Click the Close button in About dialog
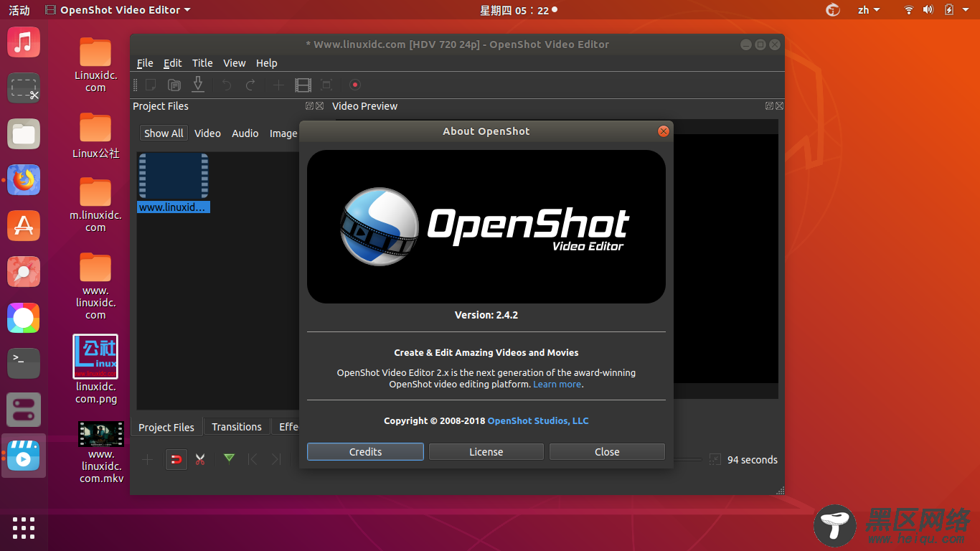Viewport: 980px width, 551px height. (x=607, y=452)
